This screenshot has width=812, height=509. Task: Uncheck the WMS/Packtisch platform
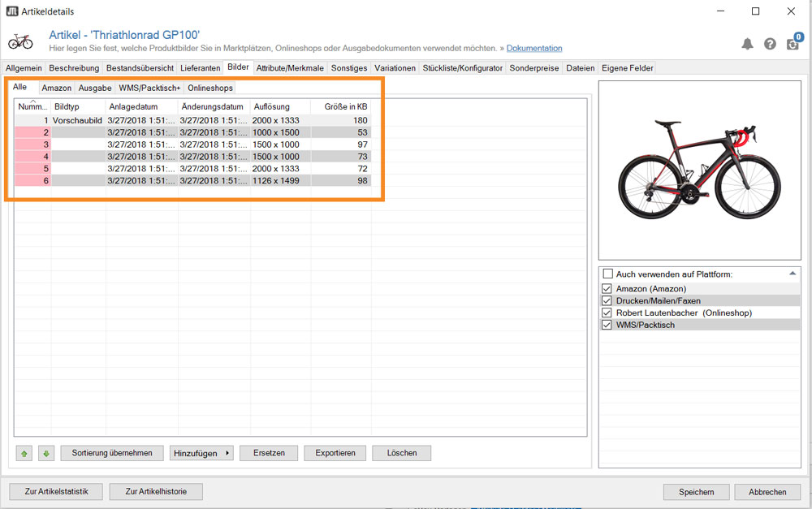pyautogui.click(x=607, y=325)
